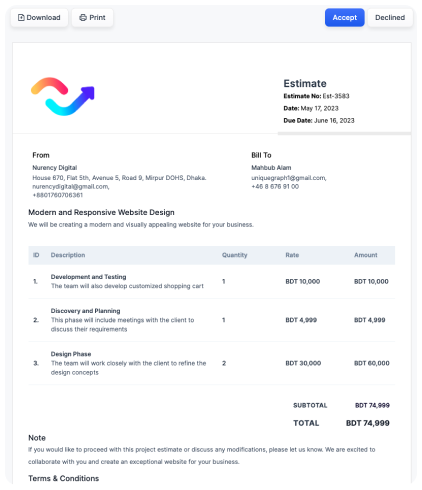Click the Declined button

[x=390, y=18]
